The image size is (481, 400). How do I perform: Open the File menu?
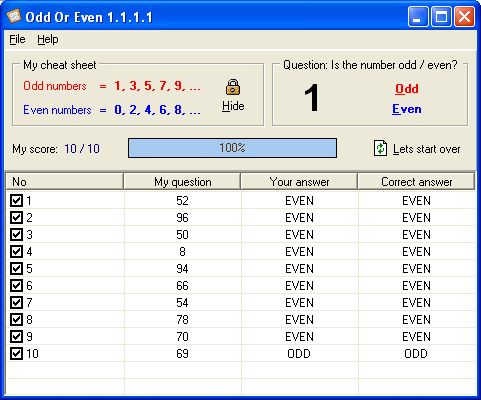point(17,39)
